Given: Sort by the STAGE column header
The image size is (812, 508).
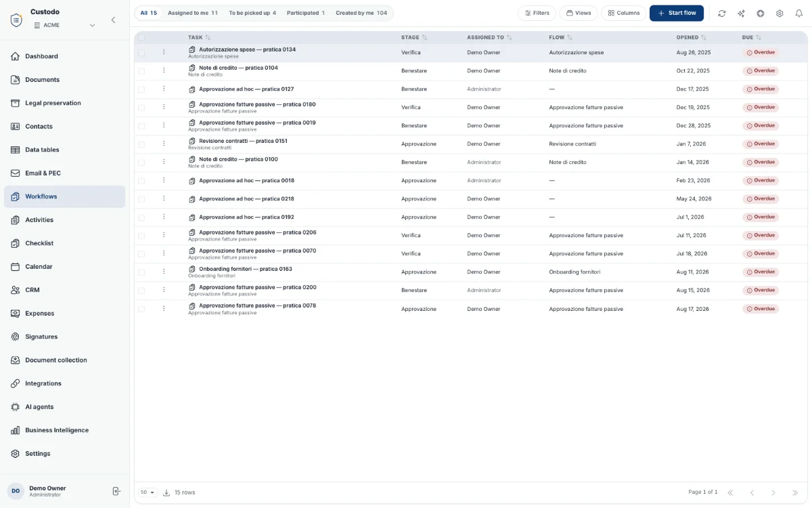Looking at the screenshot, I should pos(414,38).
